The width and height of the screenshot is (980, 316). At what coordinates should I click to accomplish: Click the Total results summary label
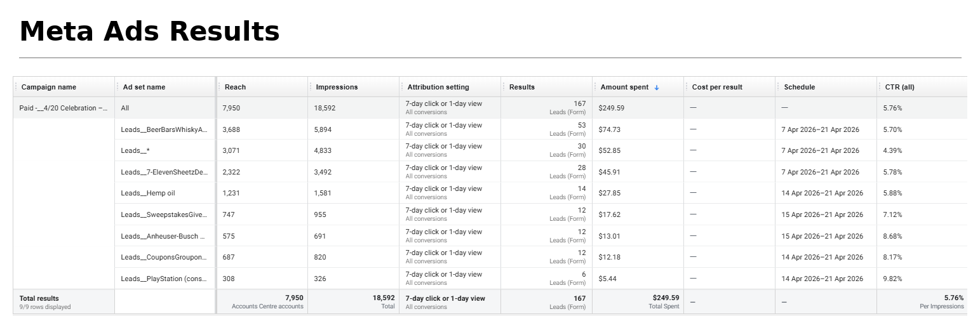pyautogui.click(x=39, y=298)
